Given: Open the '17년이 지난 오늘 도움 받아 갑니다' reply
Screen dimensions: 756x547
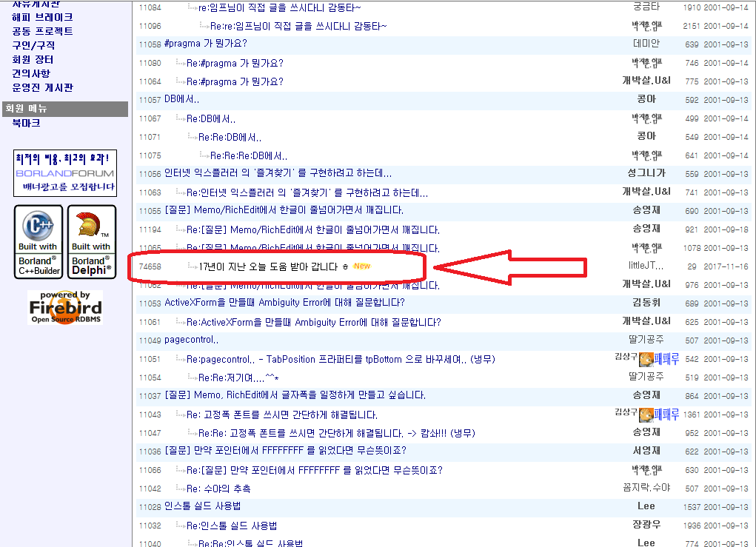Looking at the screenshot, I should [x=268, y=266].
